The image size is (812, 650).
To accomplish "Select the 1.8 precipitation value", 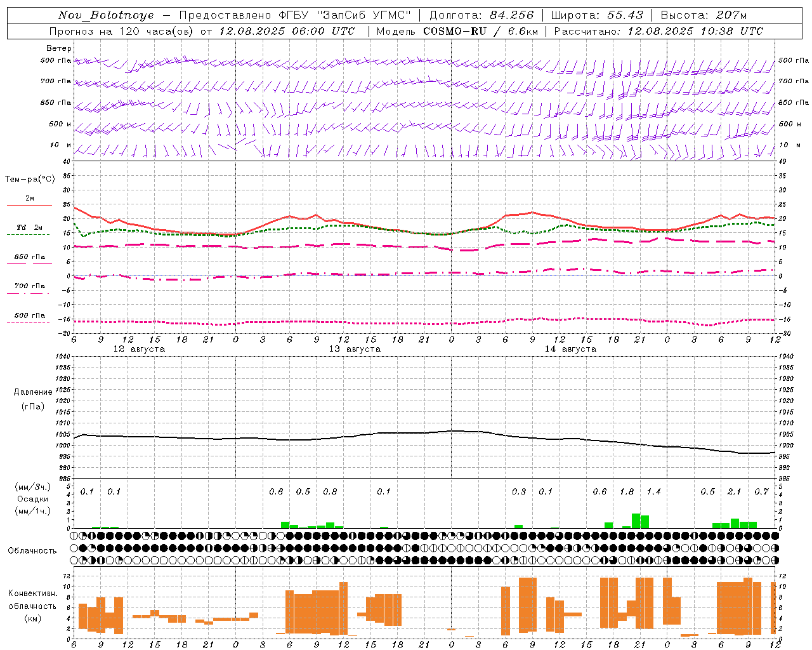I will pyautogui.click(x=627, y=491).
